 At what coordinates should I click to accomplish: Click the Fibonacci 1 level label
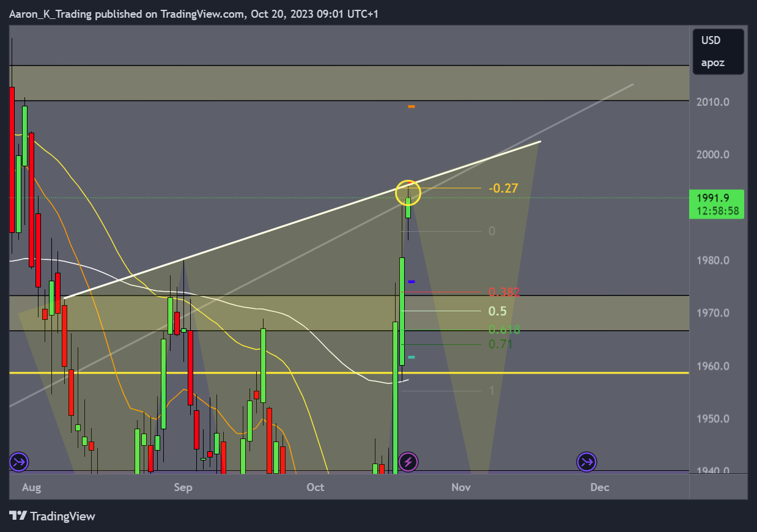492,391
